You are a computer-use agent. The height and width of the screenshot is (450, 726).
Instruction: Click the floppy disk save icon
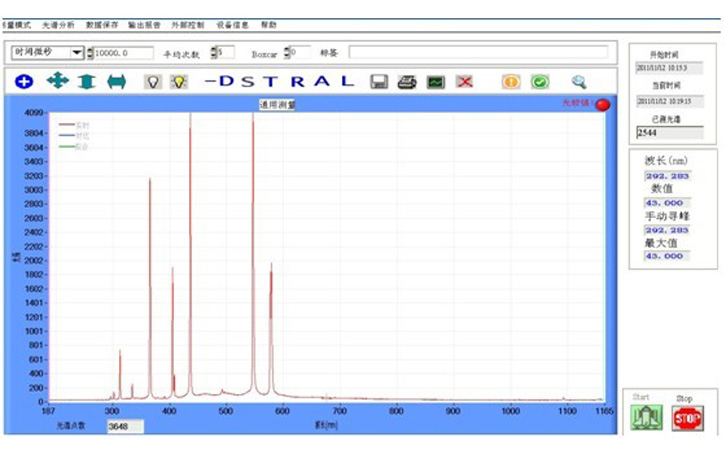click(x=379, y=82)
